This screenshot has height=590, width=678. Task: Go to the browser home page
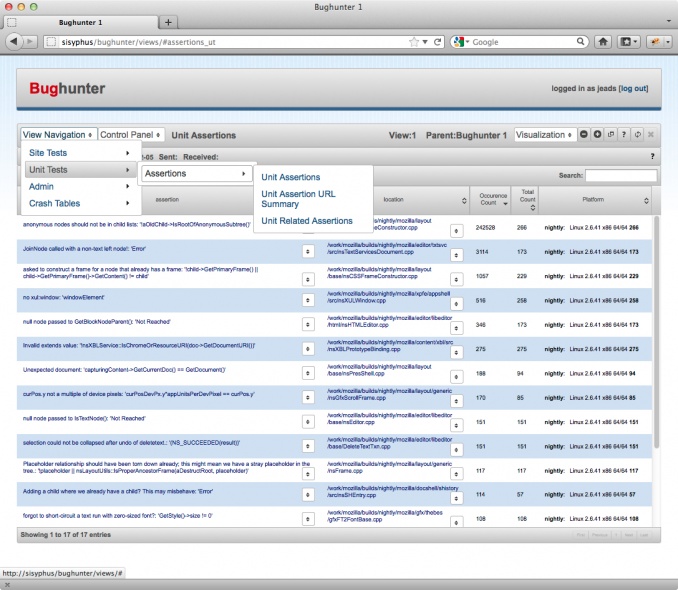(x=603, y=42)
